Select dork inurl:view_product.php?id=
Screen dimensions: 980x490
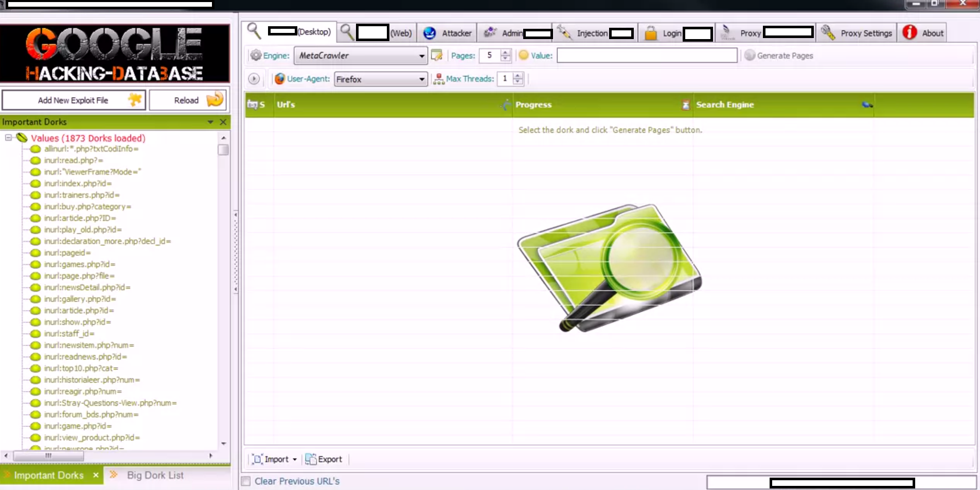(92, 438)
